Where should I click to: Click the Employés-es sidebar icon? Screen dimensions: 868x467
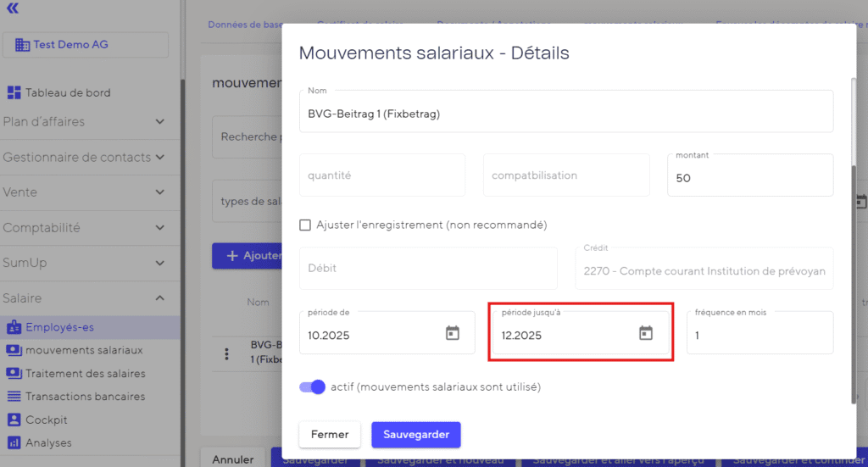pos(14,327)
